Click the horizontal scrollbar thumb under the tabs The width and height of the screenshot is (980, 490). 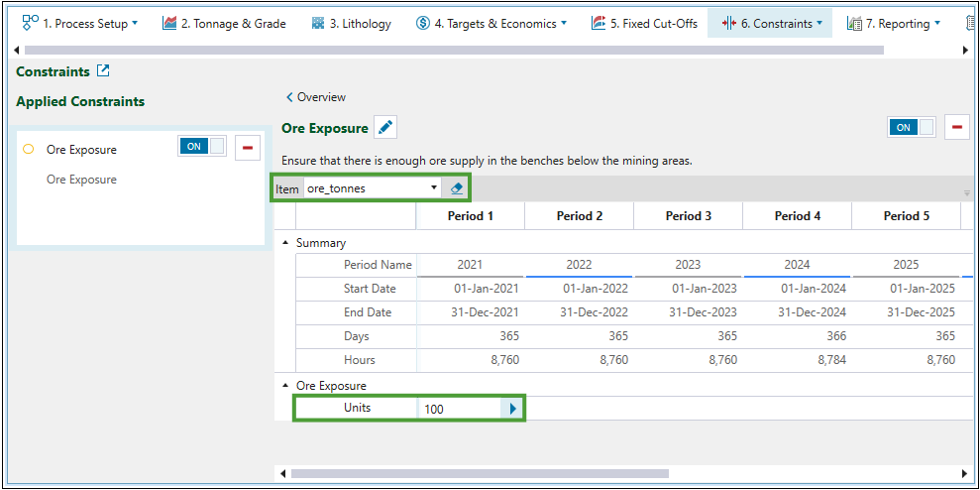point(454,50)
